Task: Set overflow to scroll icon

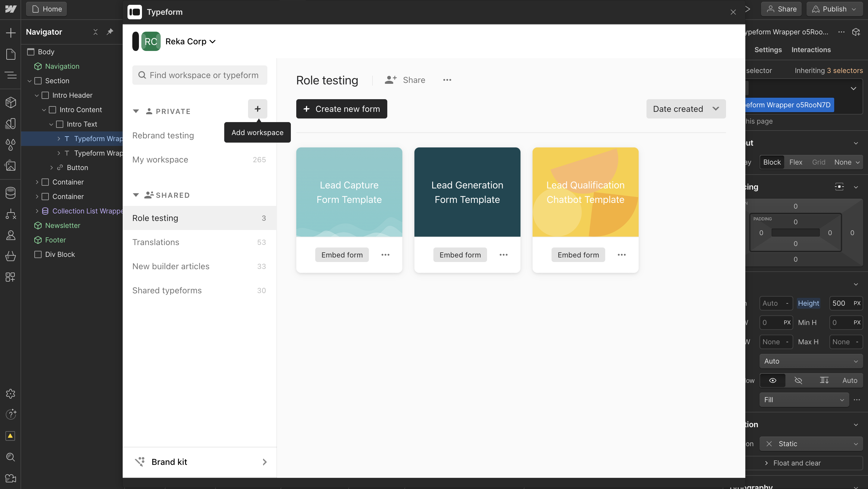Action: (x=824, y=380)
